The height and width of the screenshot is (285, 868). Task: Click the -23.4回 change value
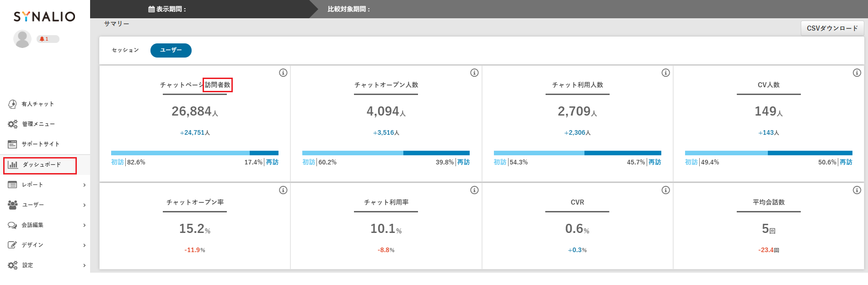[769, 250]
